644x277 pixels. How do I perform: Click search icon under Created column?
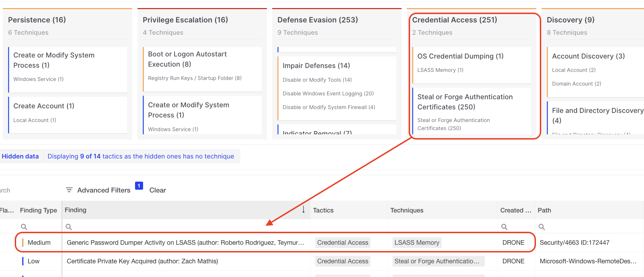point(504,227)
